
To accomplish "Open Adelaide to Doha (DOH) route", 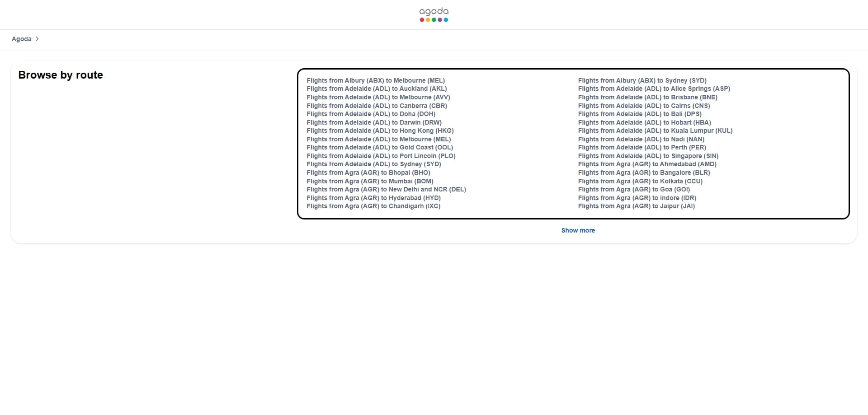I will (371, 114).
